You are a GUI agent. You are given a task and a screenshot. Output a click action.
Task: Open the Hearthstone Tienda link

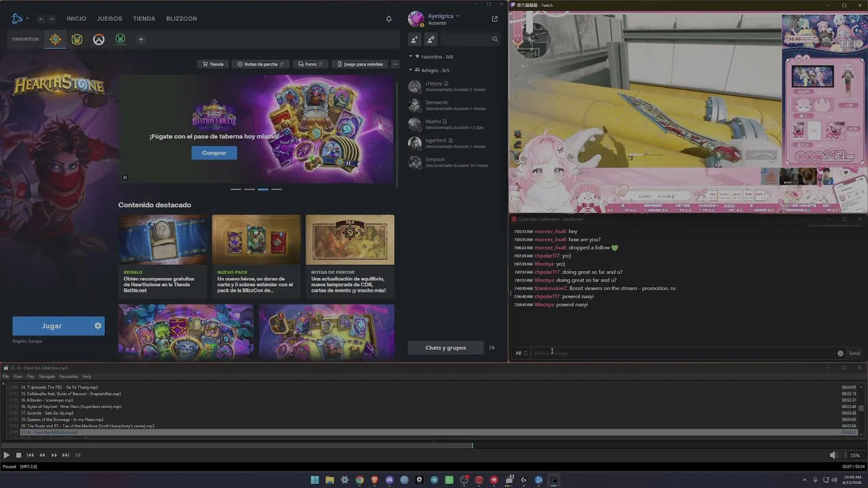212,64
